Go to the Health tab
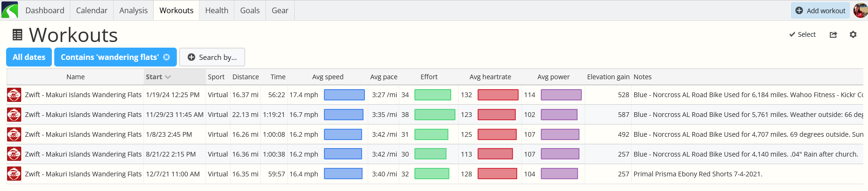Image resolution: width=868 pixels, height=191 pixels. coord(216,10)
